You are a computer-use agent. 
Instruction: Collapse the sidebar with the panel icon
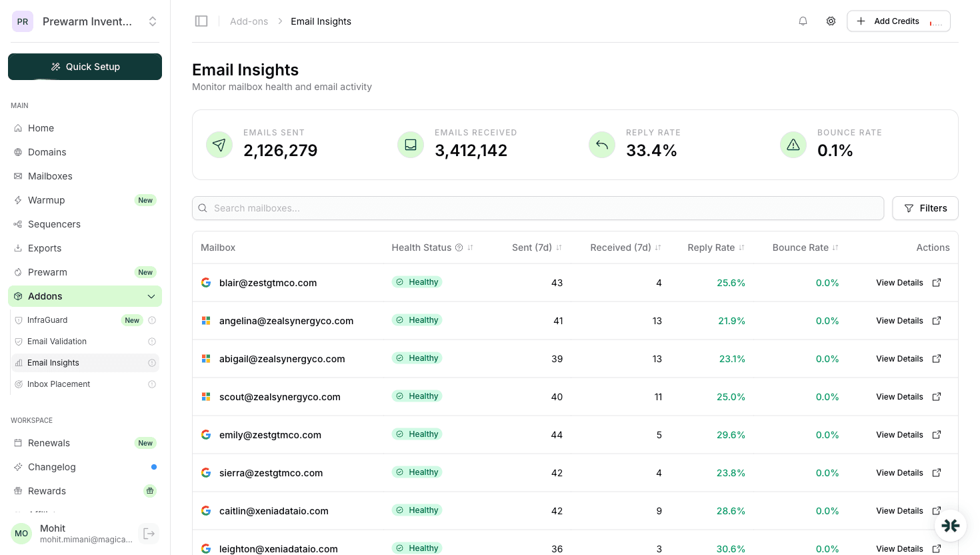201,21
